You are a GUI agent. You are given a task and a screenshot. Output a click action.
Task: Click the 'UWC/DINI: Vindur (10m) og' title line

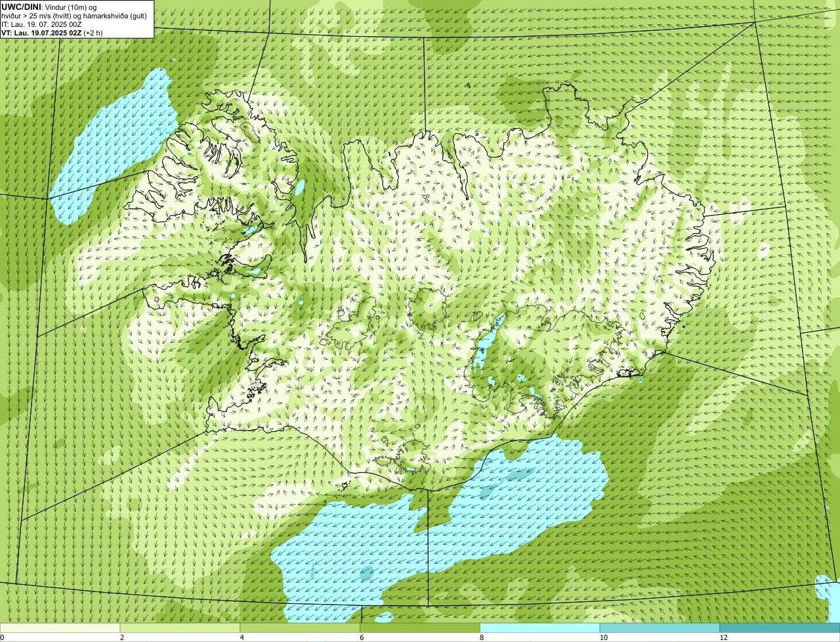[49, 7]
